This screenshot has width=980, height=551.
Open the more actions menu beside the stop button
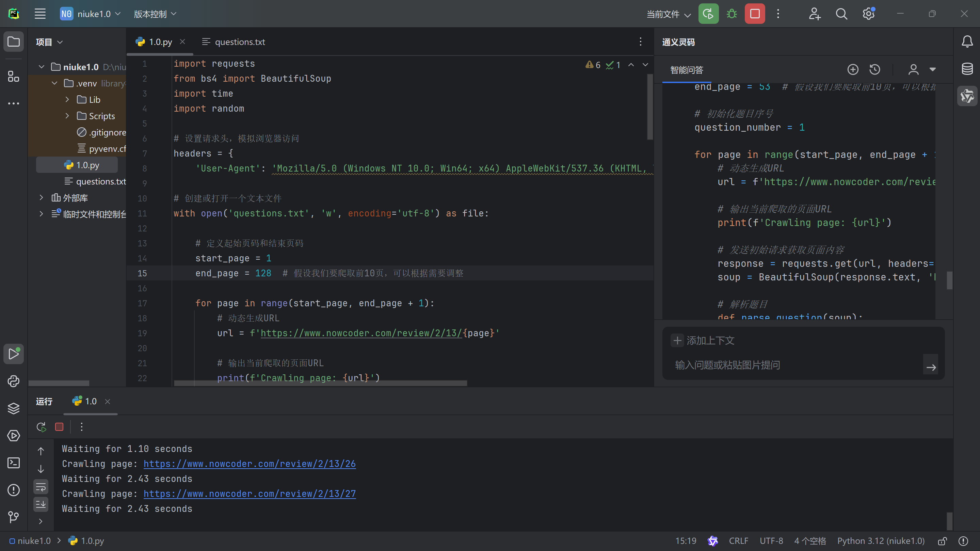tap(778, 14)
